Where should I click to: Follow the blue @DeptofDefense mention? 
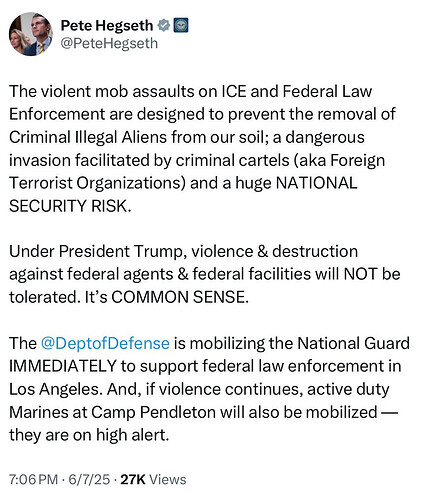[105, 343]
